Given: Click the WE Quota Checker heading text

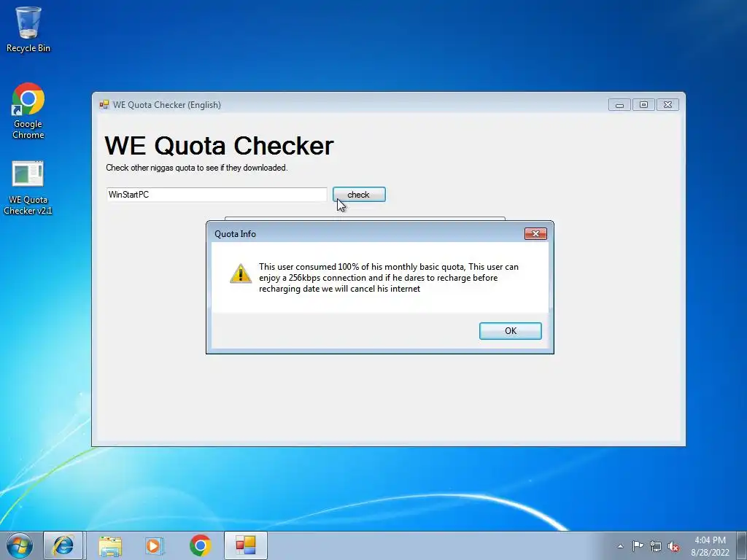Looking at the screenshot, I should click(x=219, y=145).
